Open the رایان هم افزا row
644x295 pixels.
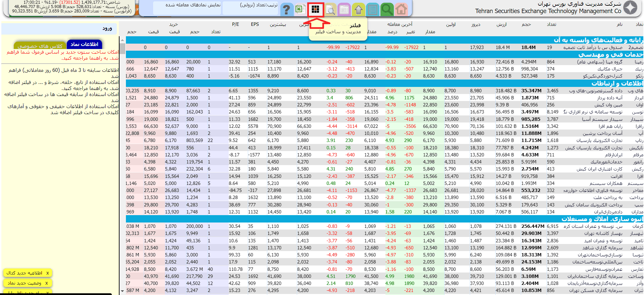point(384,126)
